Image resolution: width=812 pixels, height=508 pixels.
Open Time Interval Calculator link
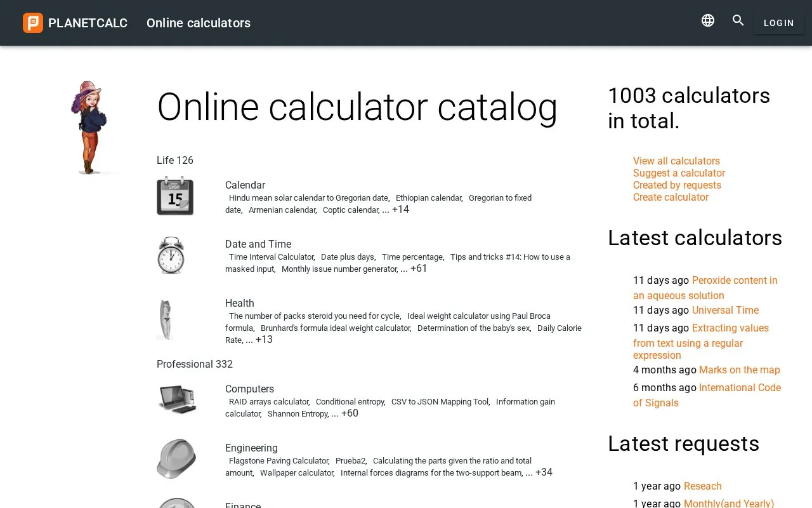[x=272, y=257]
